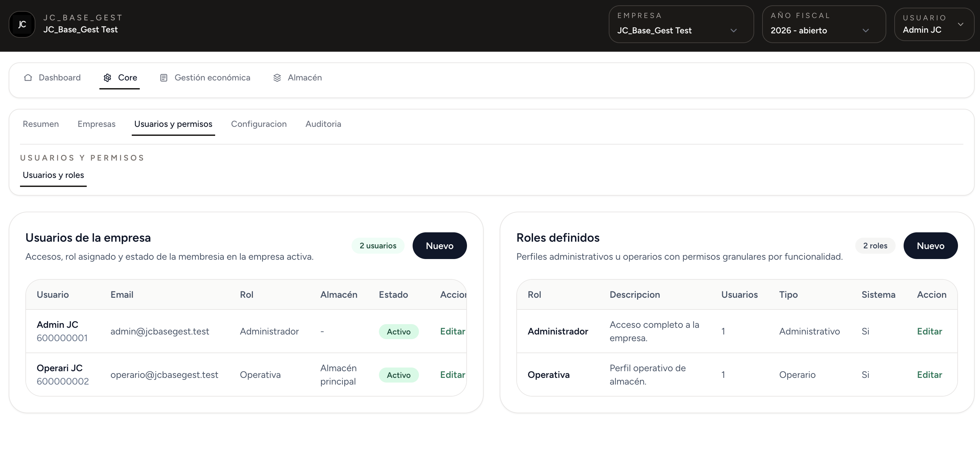
Task: Click the Operario tipo cell
Action: (x=798, y=375)
